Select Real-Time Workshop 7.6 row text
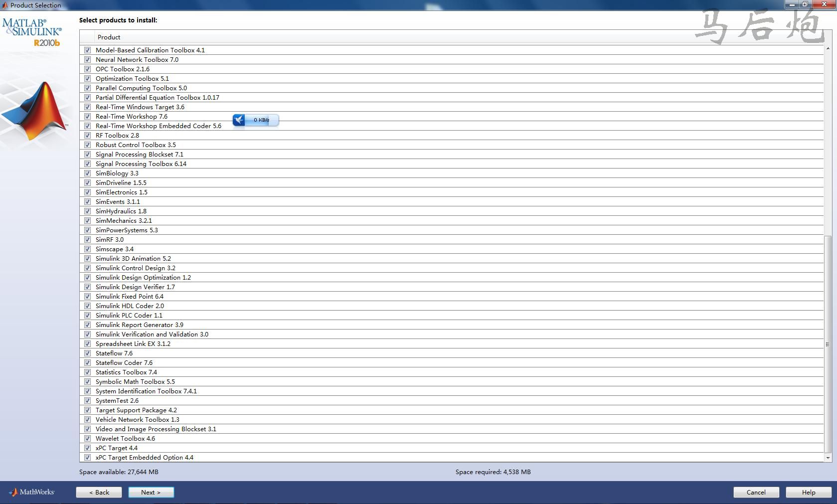Image resolution: width=837 pixels, height=504 pixels. 132,116
